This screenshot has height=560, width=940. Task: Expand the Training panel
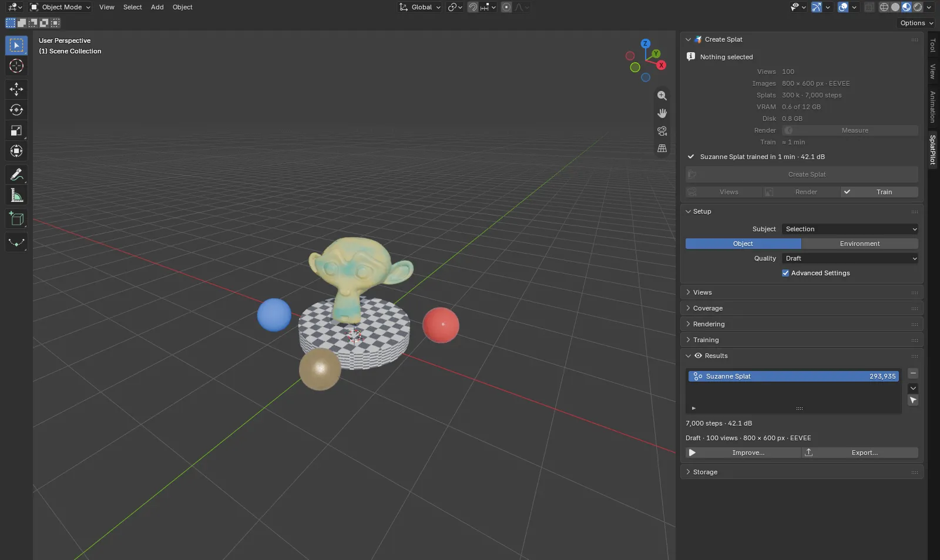801,340
